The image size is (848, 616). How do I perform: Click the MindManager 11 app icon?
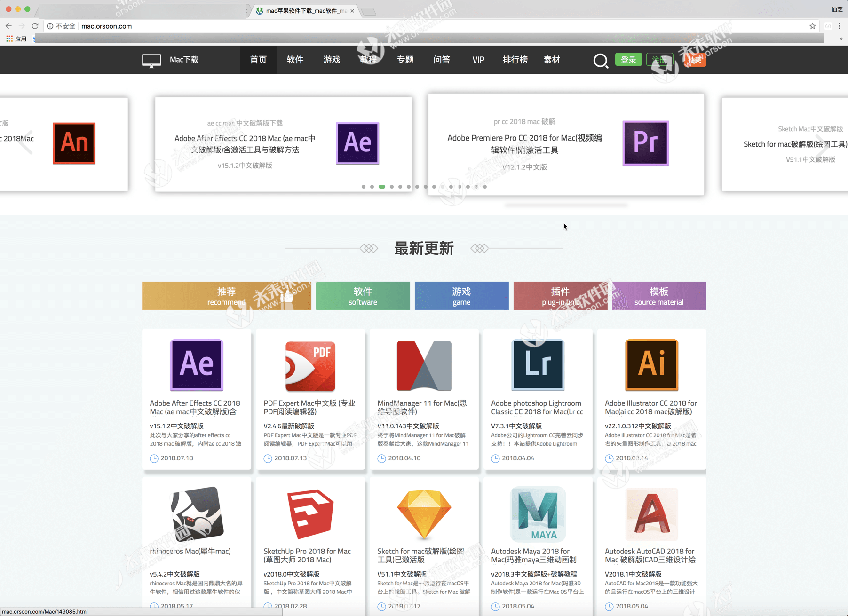click(424, 366)
